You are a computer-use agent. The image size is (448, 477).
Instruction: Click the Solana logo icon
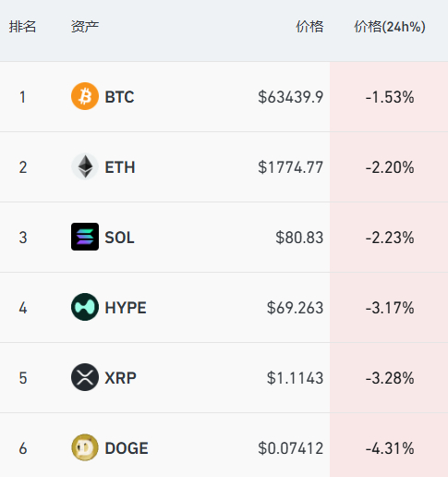point(85,237)
